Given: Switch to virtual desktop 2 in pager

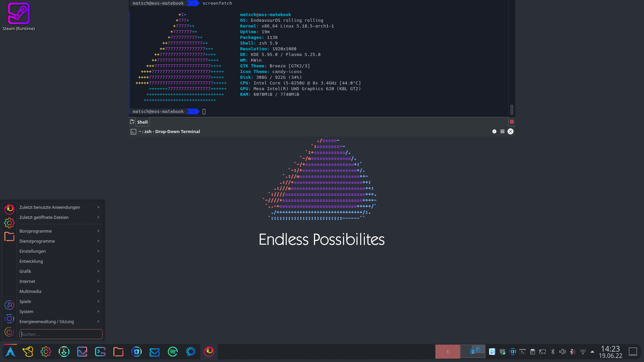Looking at the screenshot, I should pos(473,352).
